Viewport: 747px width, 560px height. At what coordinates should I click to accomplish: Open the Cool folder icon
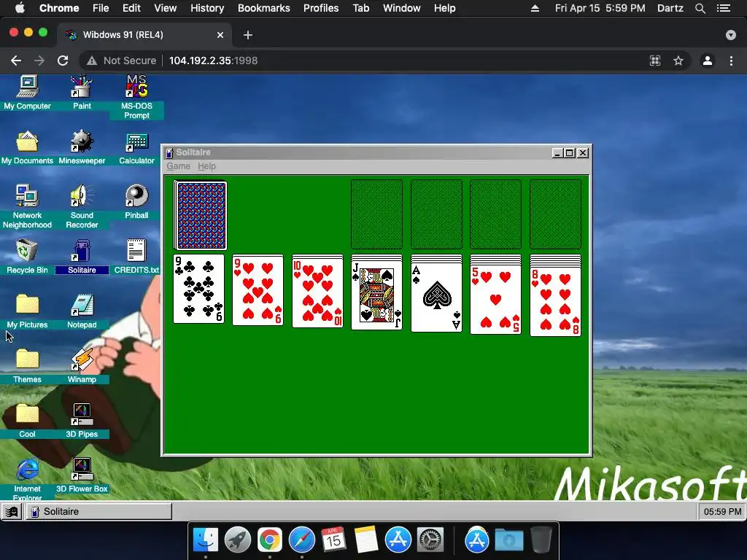[27, 421]
